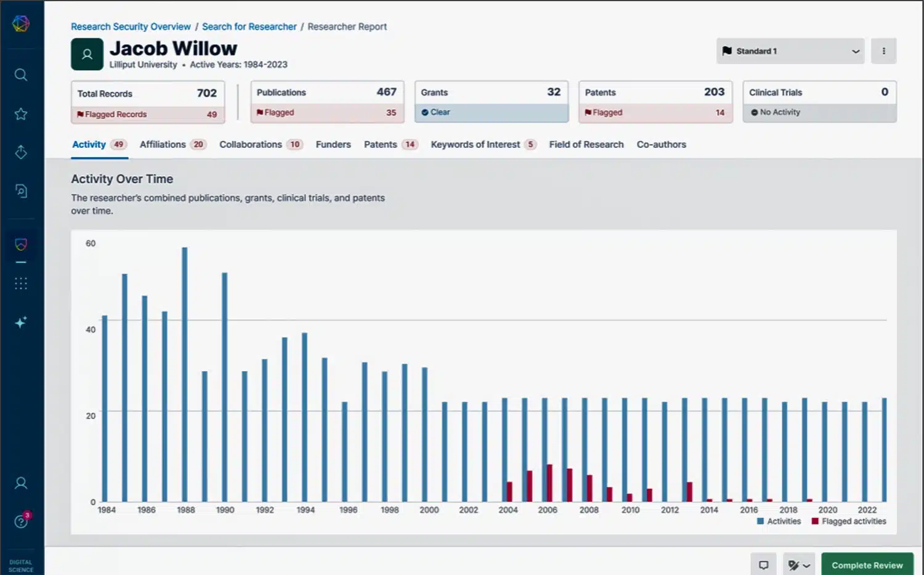Click the blue activity bar for 1984
Screen dimensions: 924x575
pyautogui.click(x=105, y=409)
